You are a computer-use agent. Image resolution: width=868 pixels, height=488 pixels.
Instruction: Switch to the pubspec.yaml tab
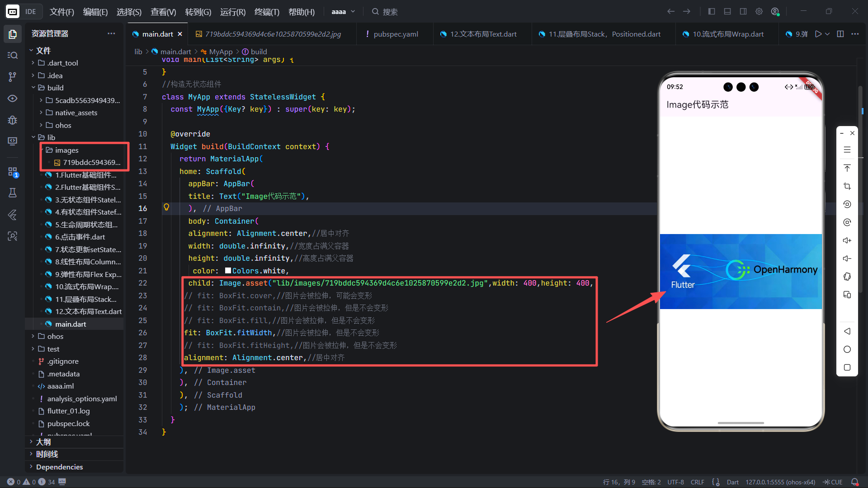pyautogui.click(x=396, y=34)
